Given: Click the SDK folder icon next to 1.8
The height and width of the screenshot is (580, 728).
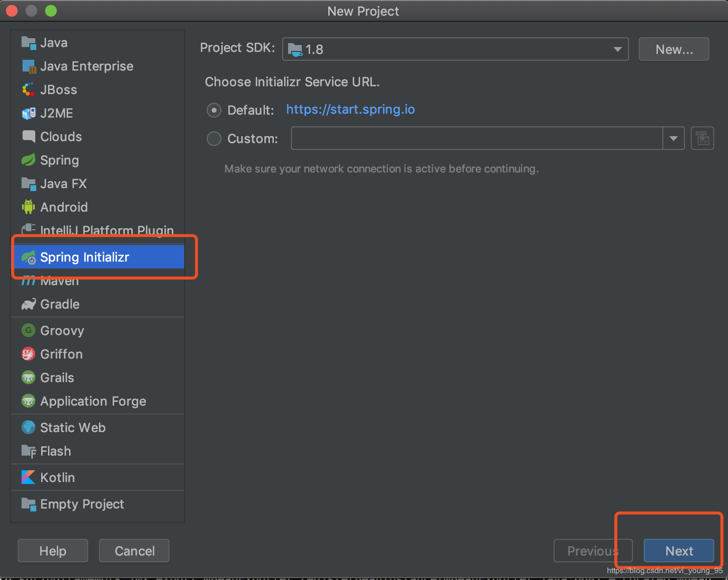Looking at the screenshot, I should tap(295, 49).
